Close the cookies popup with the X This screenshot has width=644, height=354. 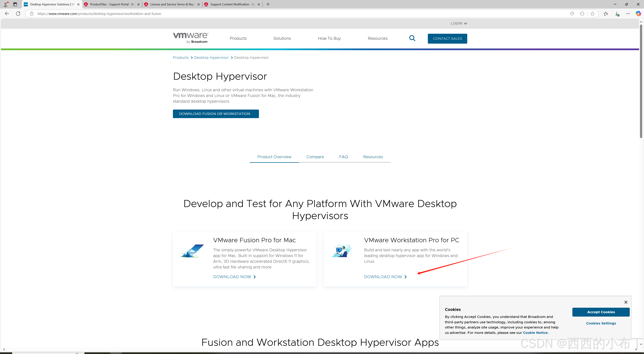(x=626, y=302)
